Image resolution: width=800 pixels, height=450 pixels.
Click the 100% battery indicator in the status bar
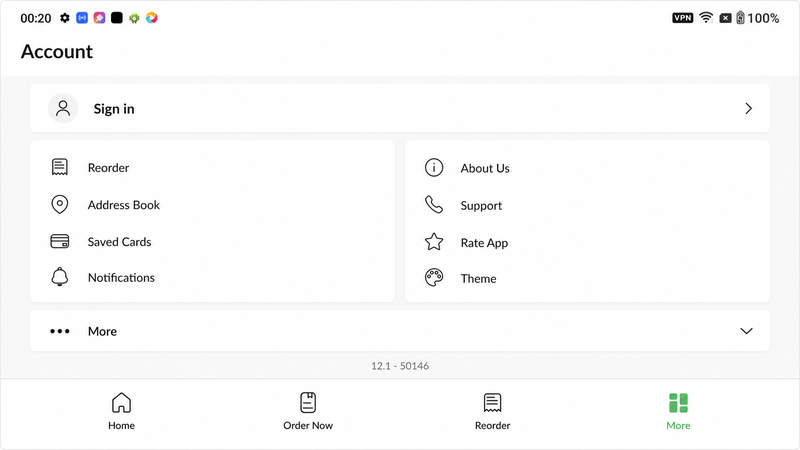(x=758, y=18)
